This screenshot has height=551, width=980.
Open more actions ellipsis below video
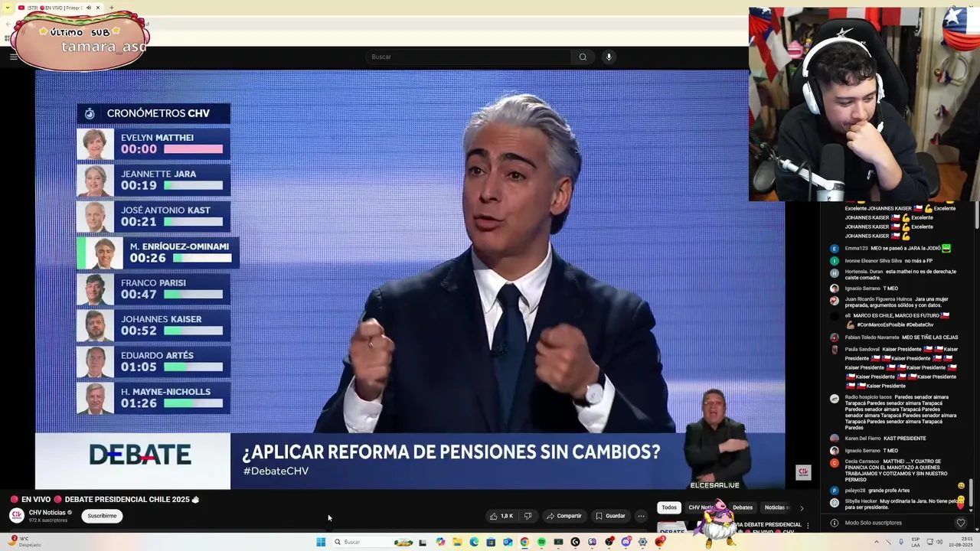tap(642, 516)
